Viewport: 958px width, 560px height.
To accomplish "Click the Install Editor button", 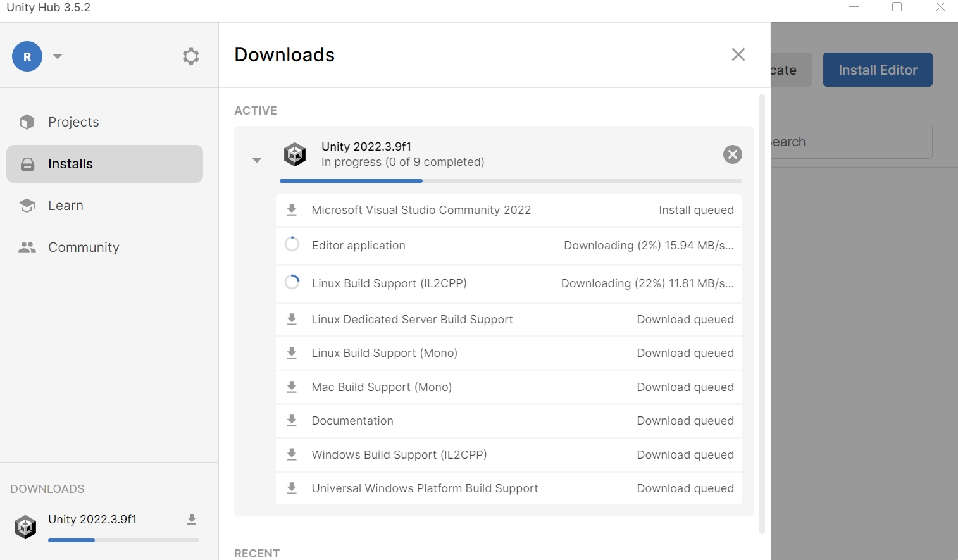I will click(878, 70).
